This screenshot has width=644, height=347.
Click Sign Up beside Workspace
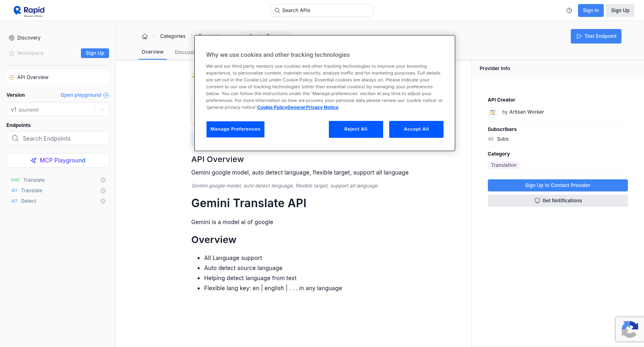(95, 53)
